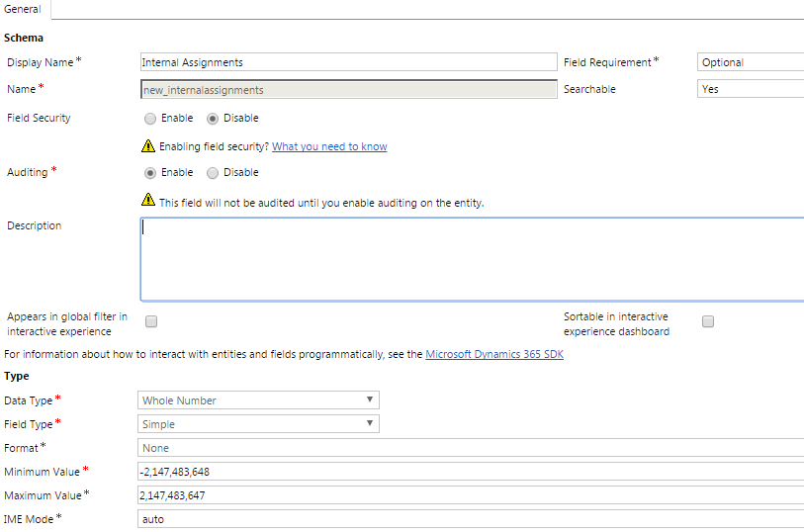Open What you need to know link
The height and width of the screenshot is (532, 804).
pyautogui.click(x=329, y=146)
